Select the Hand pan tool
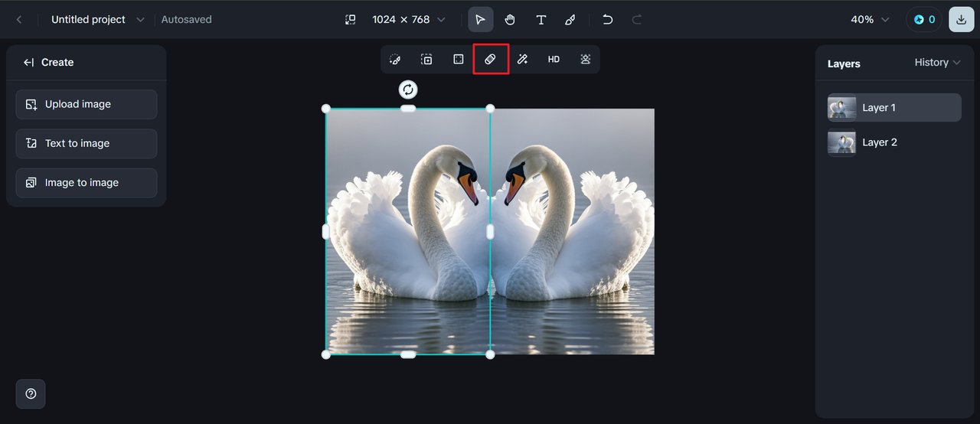980x424 pixels. pyautogui.click(x=510, y=19)
